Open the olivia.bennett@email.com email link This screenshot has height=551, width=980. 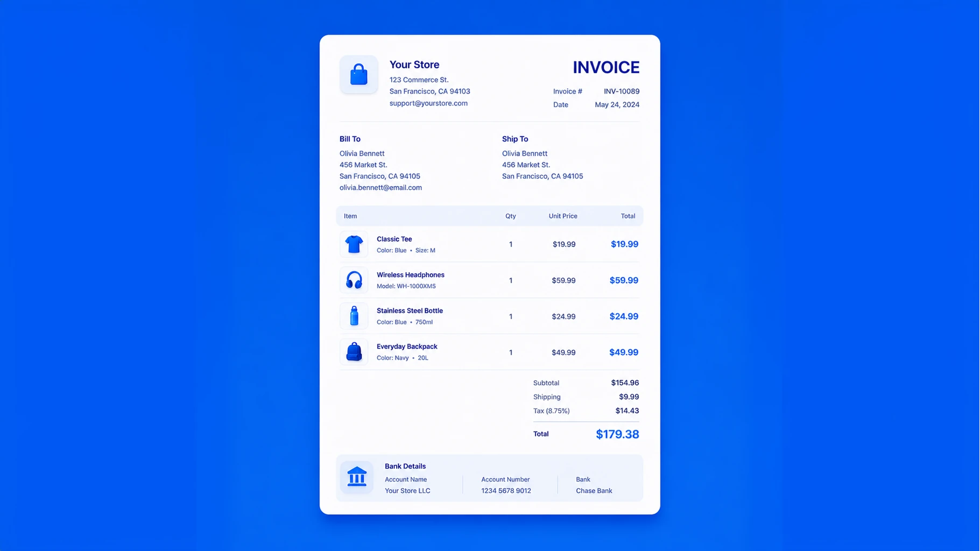(380, 188)
